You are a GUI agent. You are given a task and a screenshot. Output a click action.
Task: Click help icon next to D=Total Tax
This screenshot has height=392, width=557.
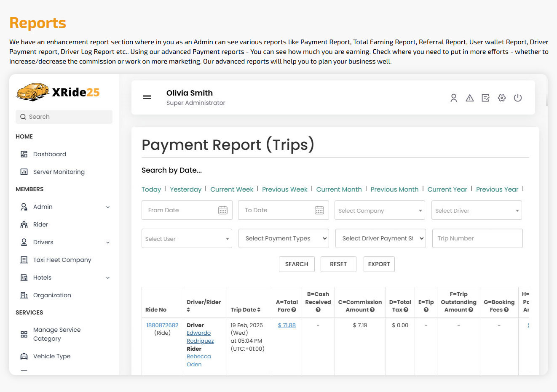tap(406, 309)
